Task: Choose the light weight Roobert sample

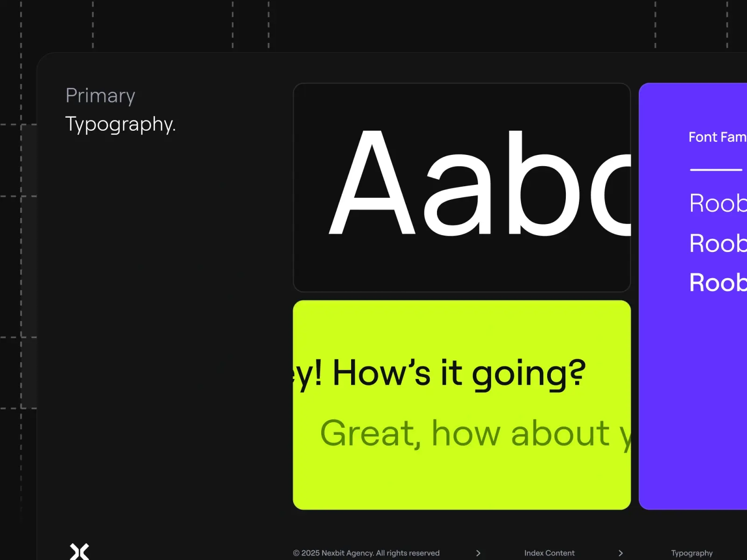Action: (718, 203)
